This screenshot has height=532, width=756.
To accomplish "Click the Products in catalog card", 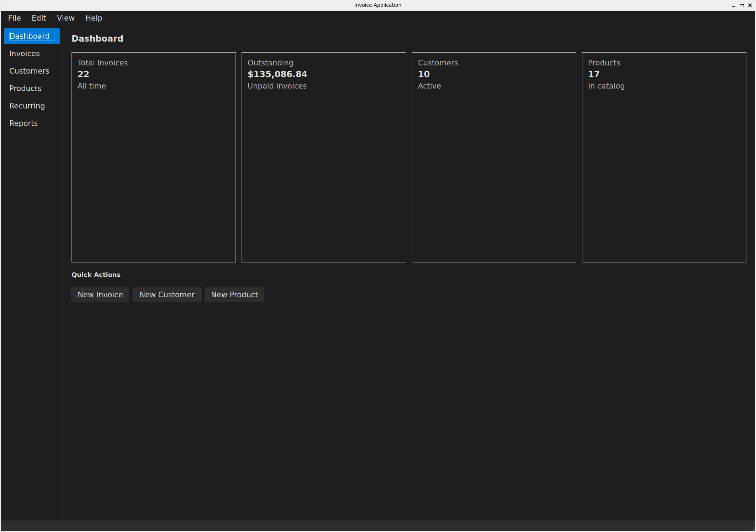I will [x=664, y=157].
